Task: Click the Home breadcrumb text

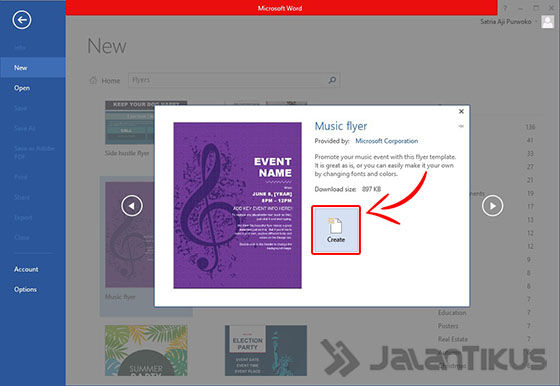Action: click(111, 81)
